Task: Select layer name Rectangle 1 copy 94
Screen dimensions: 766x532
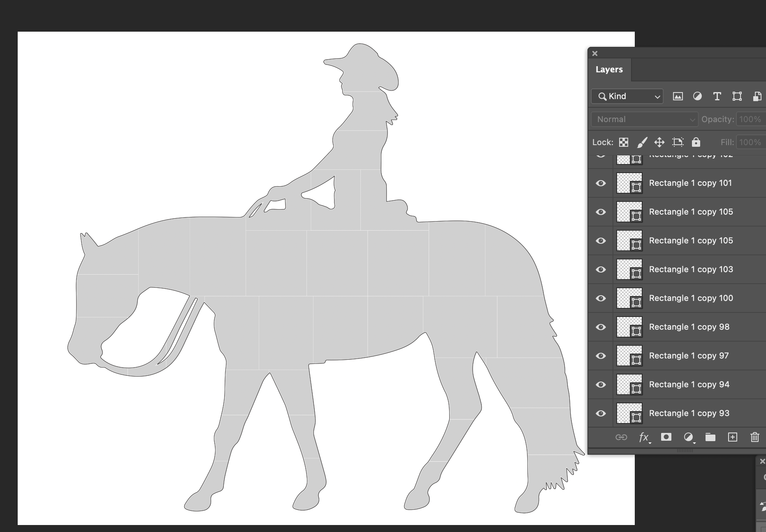Action: tap(689, 384)
